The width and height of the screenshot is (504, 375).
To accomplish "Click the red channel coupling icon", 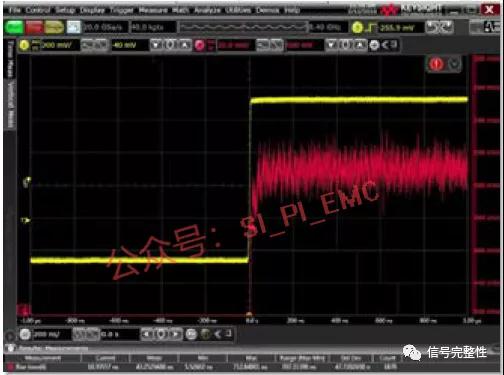I will pos(211,45).
